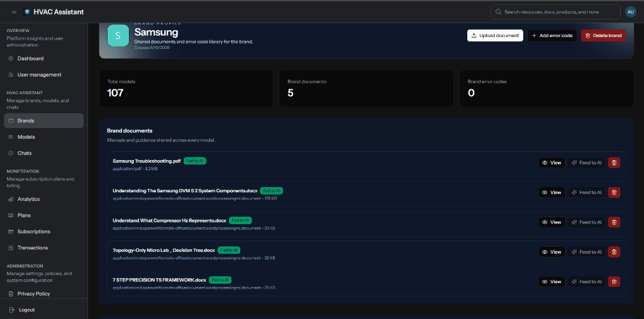
Task: Click the HVAC Assistant logo icon
Action: [27, 12]
